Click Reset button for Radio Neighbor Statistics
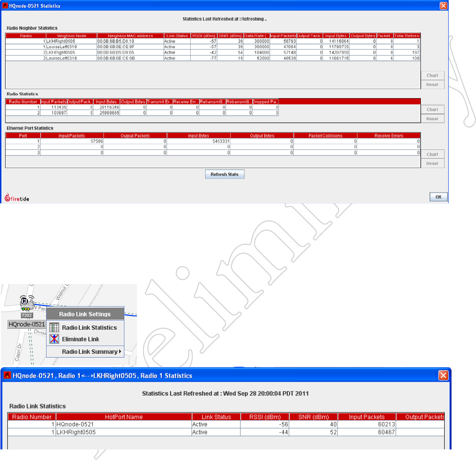Screen dimensions: 476x460 [432, 85]
